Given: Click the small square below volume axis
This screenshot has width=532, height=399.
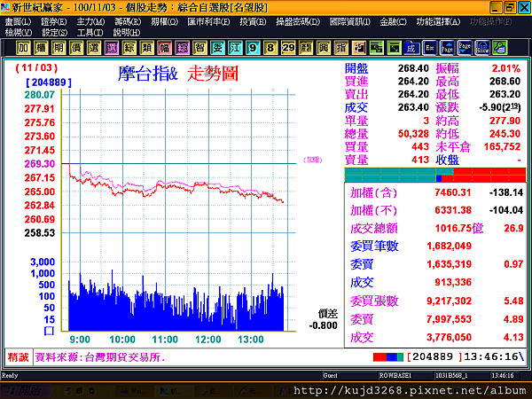Looking at the screenshot, I should tap(49, 331).
